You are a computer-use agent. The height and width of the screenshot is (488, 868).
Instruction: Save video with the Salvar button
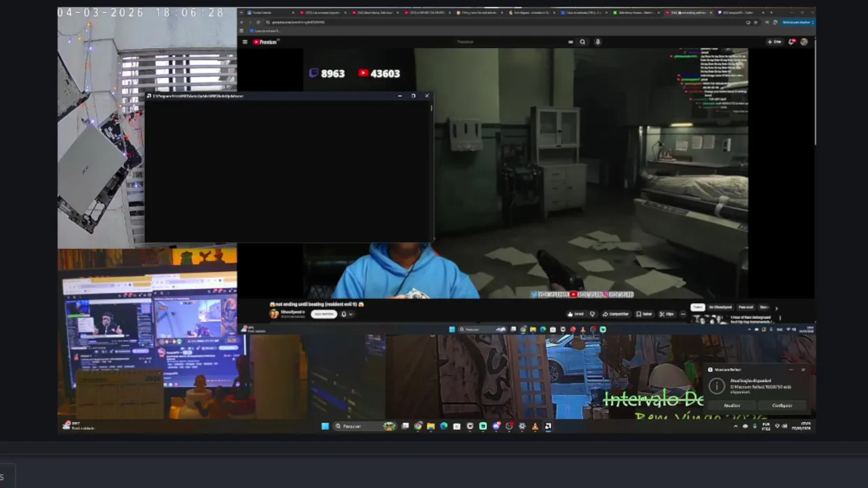[x=644, y=314]
